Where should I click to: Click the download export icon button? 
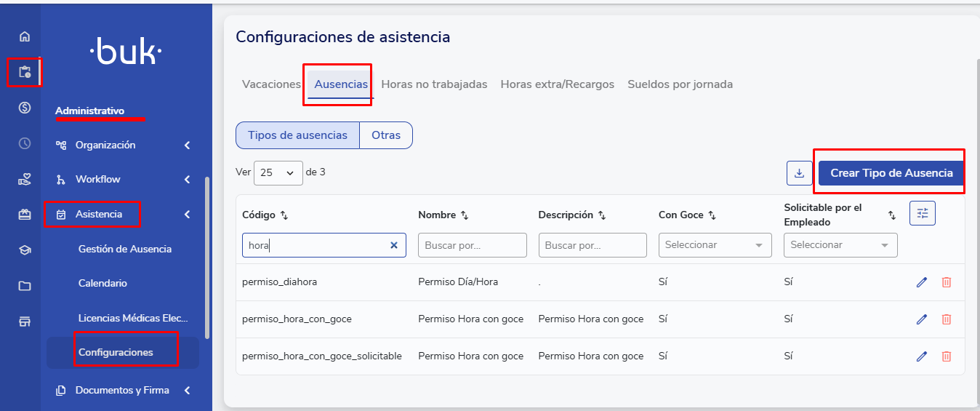pos(799,173)
